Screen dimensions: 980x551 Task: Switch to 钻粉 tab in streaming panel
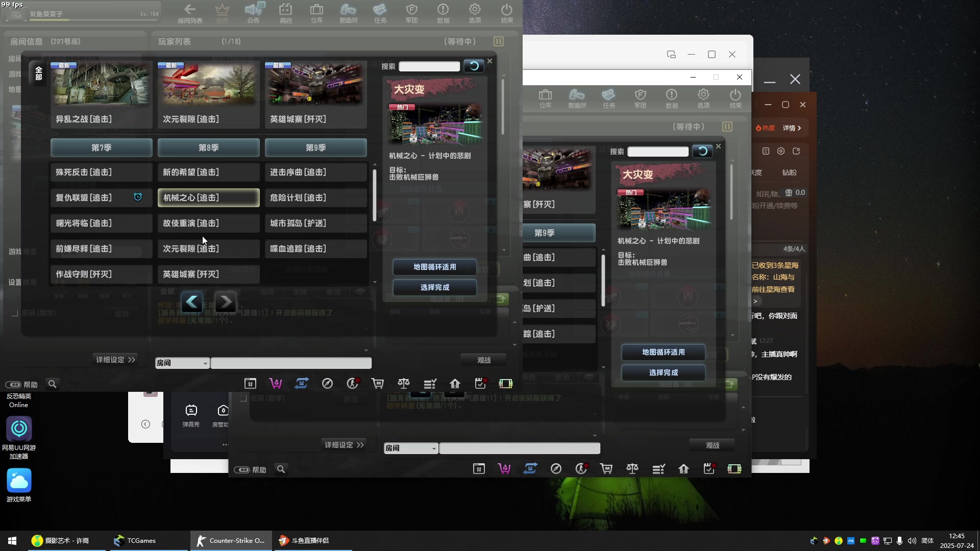click(x=789, y=172)
